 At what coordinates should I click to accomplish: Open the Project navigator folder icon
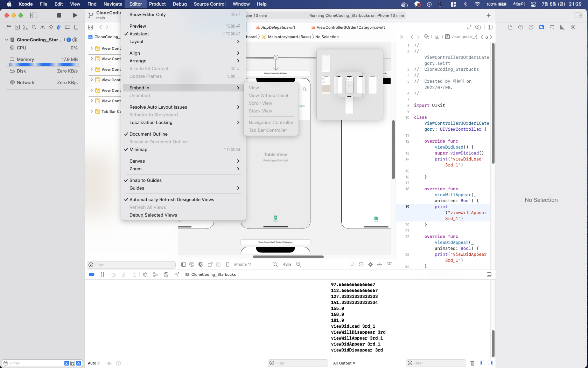point(9,27)
